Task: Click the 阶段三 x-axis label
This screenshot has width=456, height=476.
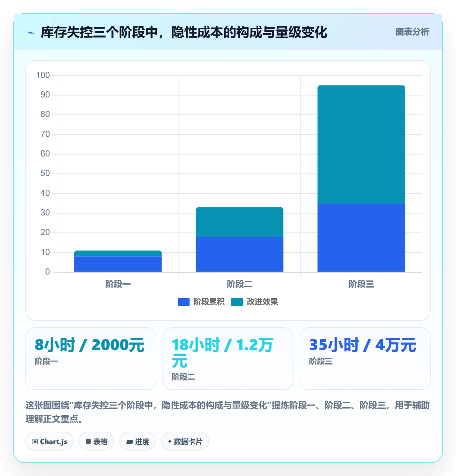Action: [361, 284]
